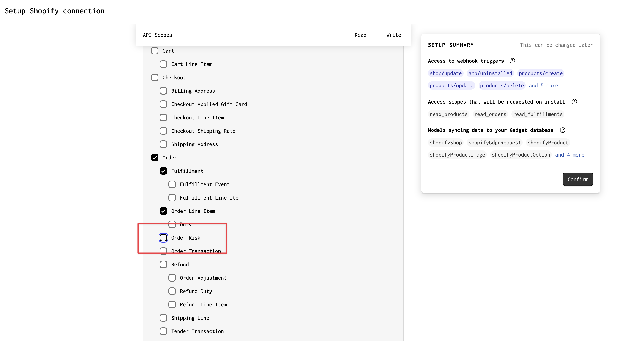
Task: Tick the Order Adjustment checkbox
Action: pos(172,278)
